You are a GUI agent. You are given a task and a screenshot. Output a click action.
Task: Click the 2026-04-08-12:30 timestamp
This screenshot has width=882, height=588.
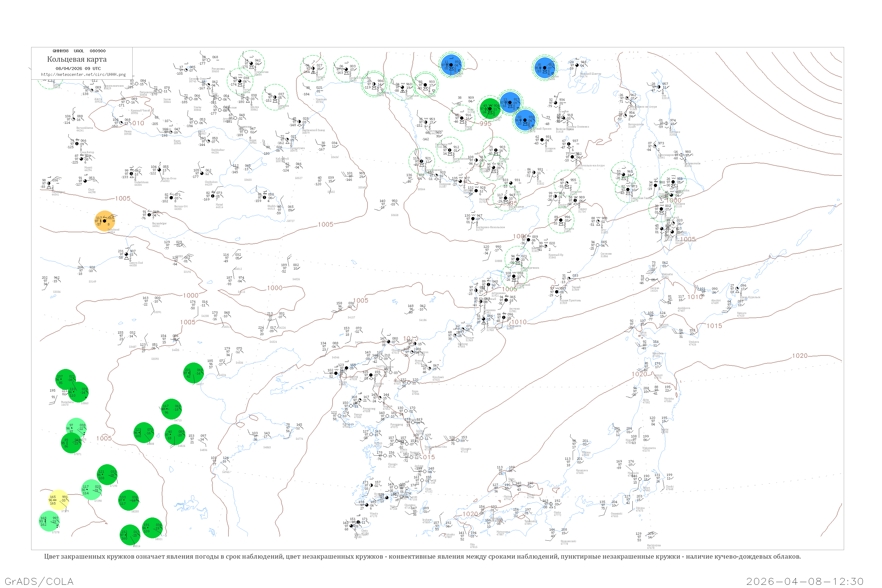click(805, 581)
